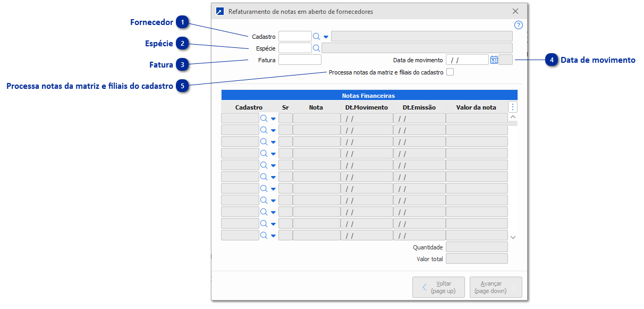Click the Quantidade field

point(476,247)
